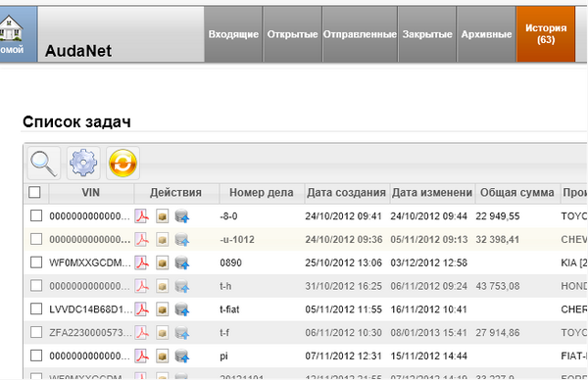Open the settings gear tool

pyautogui.click(x=83, y=164)
